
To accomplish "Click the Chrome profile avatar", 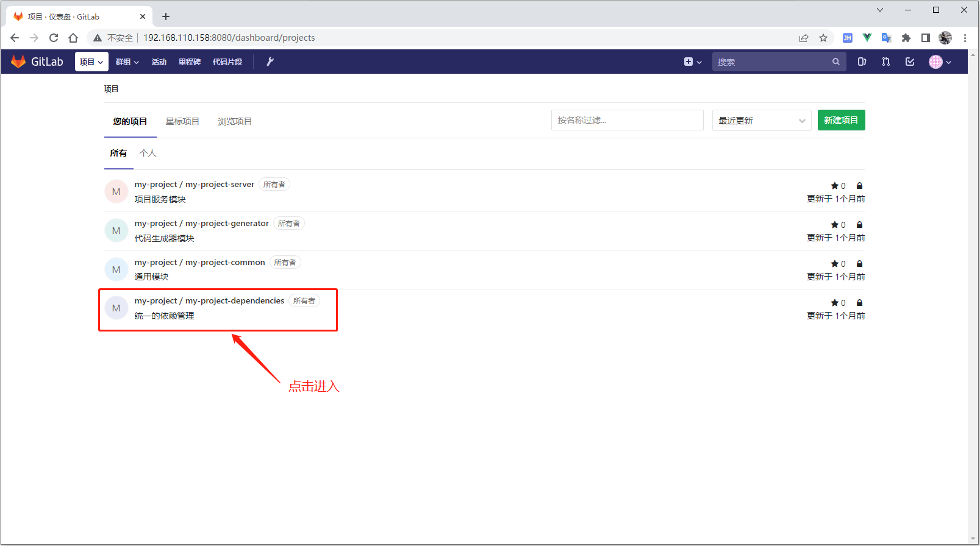I will pos(945,38).
